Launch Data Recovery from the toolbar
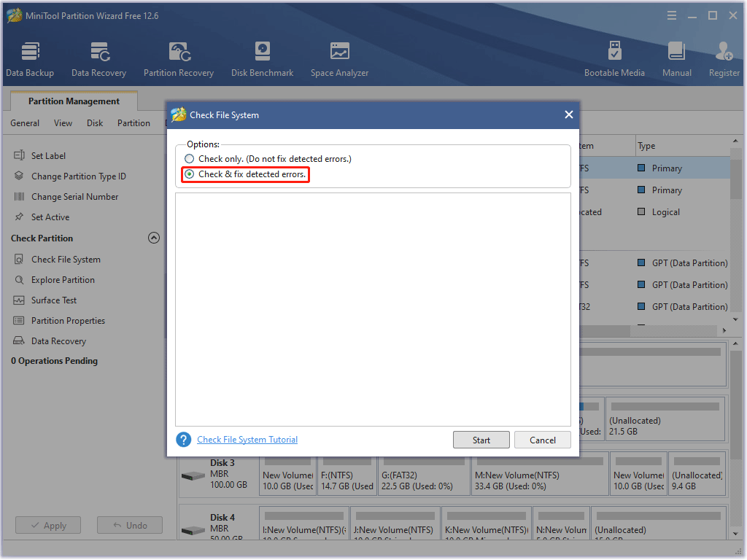The image size is (747, 560). tap(98, 58)
